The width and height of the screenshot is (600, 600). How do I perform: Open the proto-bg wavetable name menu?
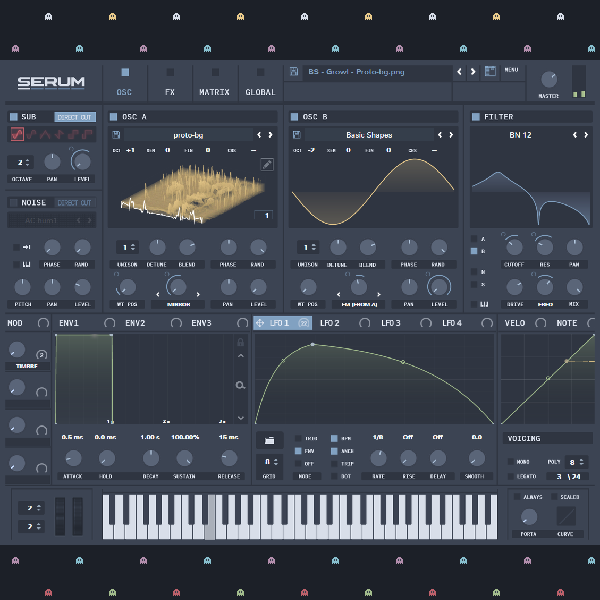click(x=188, y=135)
